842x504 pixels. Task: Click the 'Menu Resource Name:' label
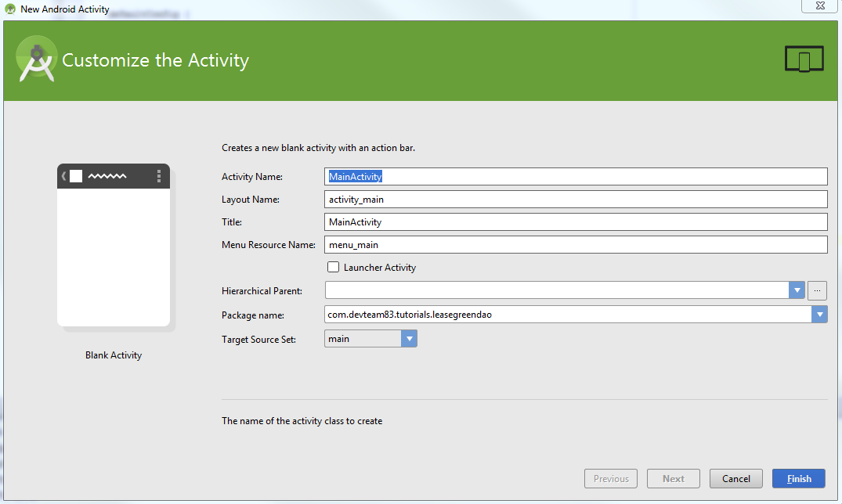(269, 245)
